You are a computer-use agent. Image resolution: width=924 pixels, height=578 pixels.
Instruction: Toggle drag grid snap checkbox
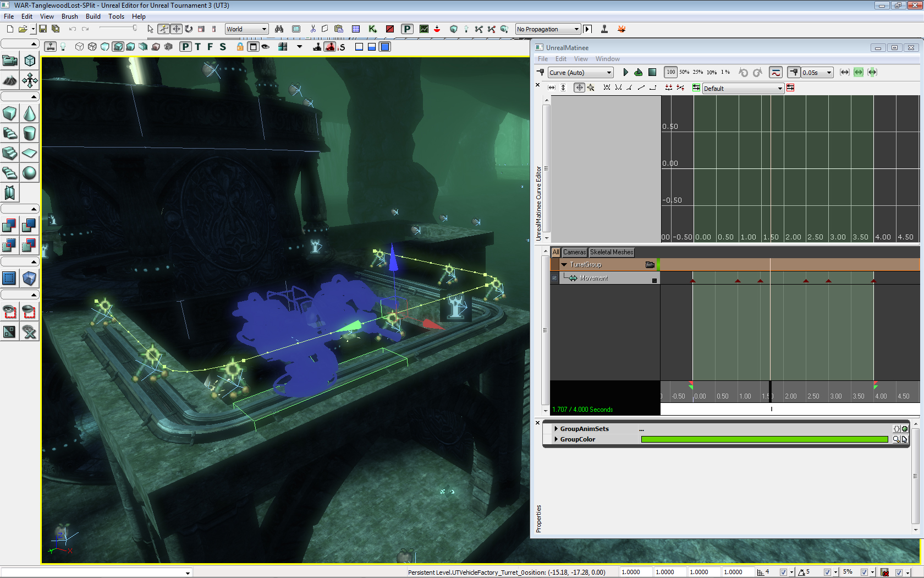pyautogui.click(x=783, y=572)
